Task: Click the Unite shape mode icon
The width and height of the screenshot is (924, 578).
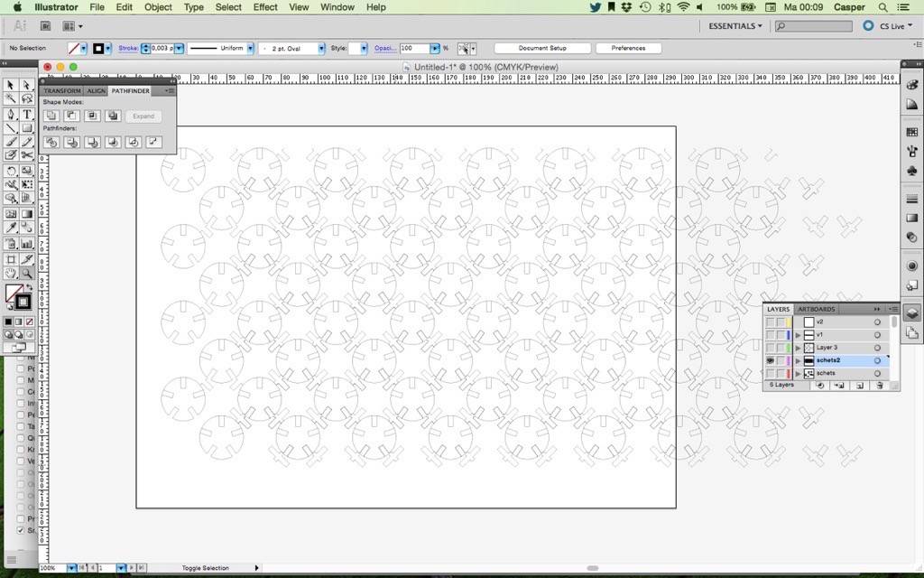Action: 51,117
